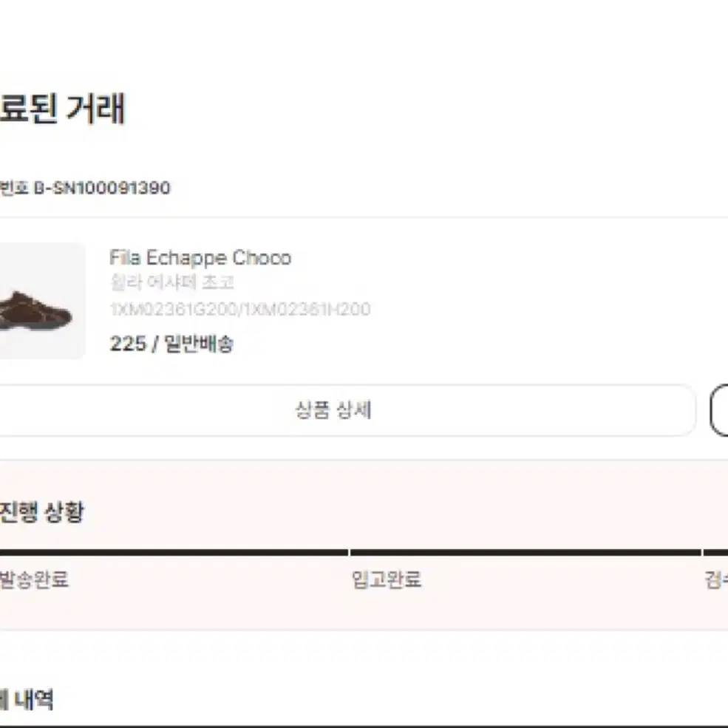Click the 발송완료 step label

pos(33,579)
